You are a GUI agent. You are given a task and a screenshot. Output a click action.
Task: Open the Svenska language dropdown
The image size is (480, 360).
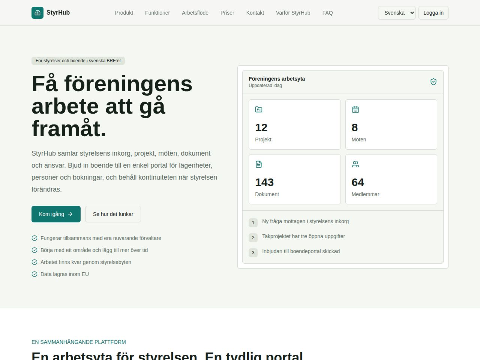click(397, 13)
